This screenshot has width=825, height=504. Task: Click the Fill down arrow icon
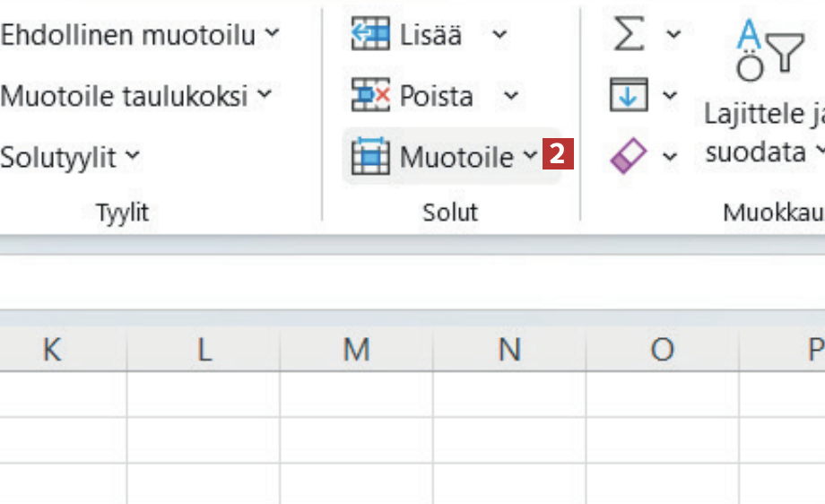(x=628, y=95)
